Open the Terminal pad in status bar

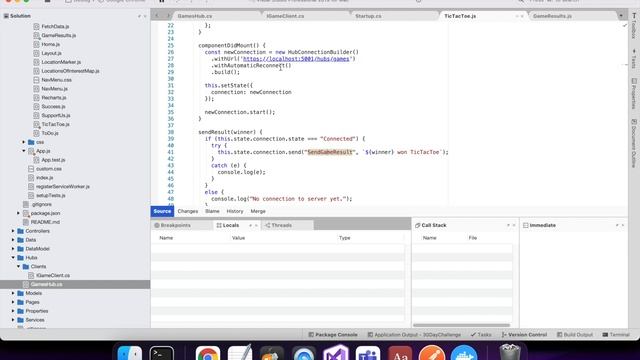tap(616, 335)
